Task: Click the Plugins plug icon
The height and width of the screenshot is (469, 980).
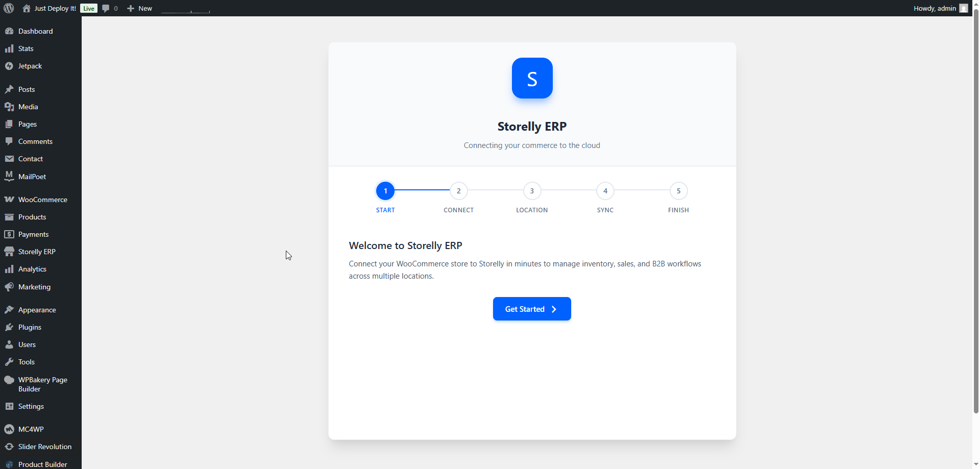Action: [9, 327]
